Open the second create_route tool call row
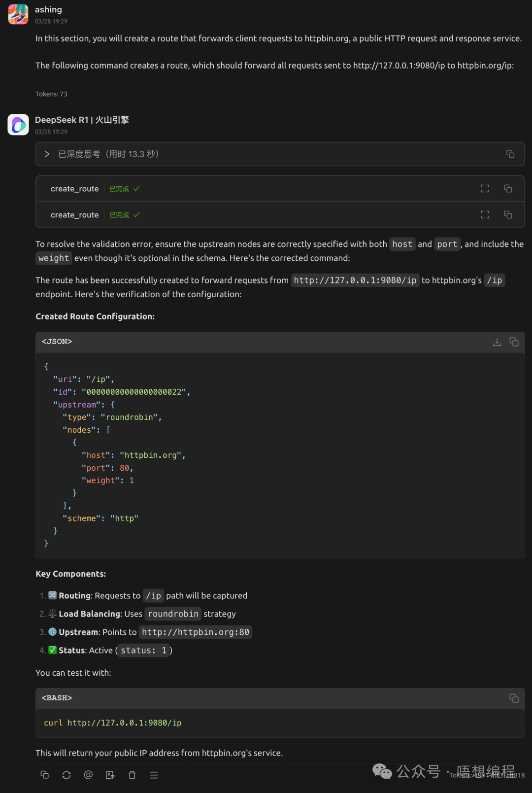Viewport: 532px width, 793px height. 75,215
